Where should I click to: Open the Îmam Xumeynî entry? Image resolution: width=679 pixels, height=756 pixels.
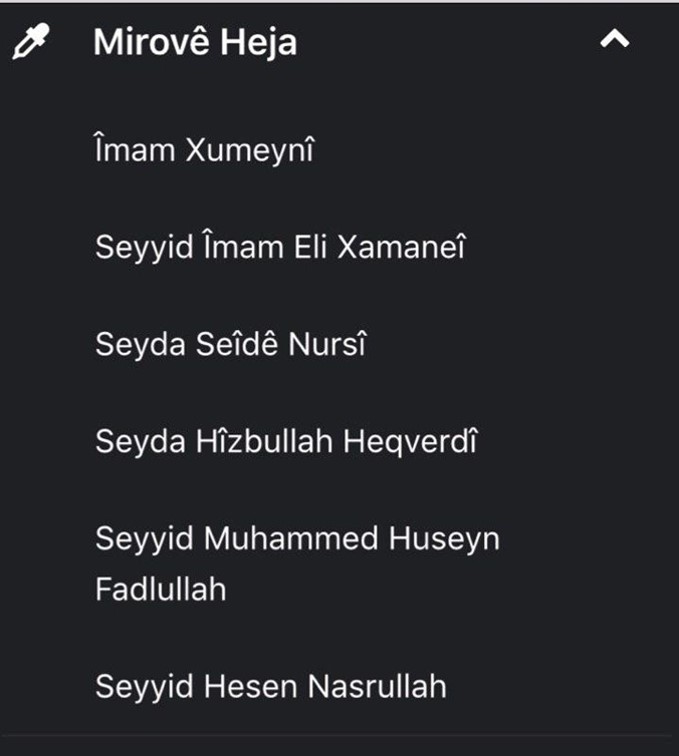click(x=204, y=149)
